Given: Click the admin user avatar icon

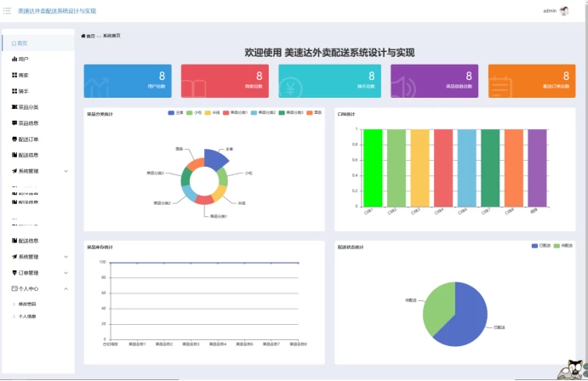Looking at the screenshot, I should tap(563, 11).
